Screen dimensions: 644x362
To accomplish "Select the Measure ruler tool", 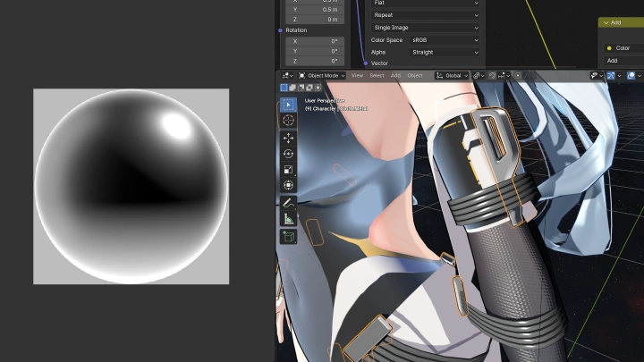I will point(288,219).
